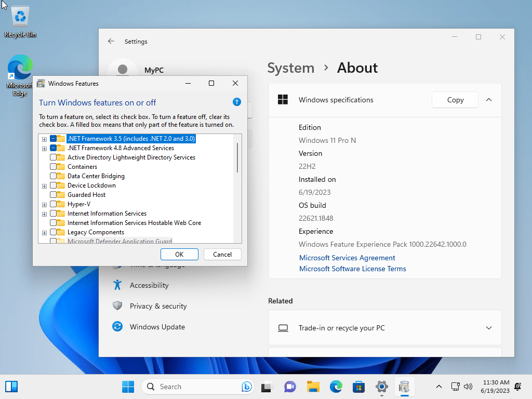The image size is (532, 399).
Task: Click the Trade-in laptop icon
Action: click(x=283, y=328)
